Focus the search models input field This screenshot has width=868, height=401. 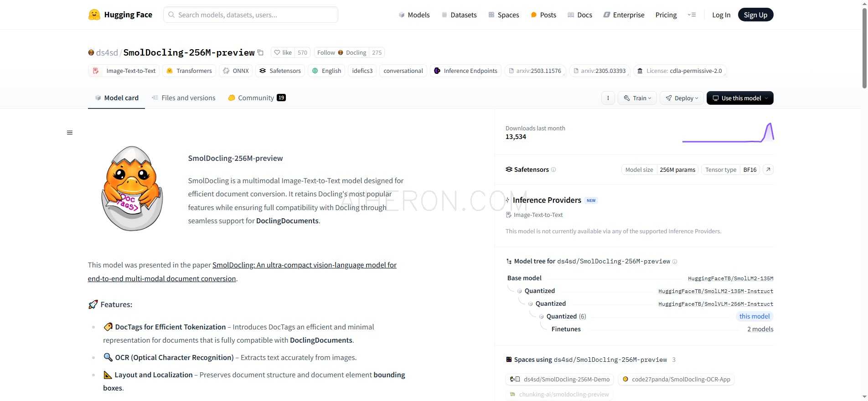pyautogui.click(x=251, y=15)
